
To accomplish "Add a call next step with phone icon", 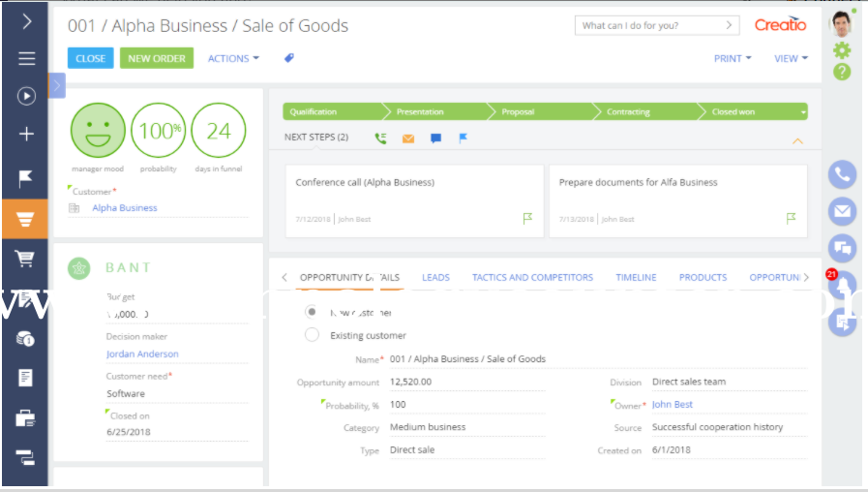I will pos(381,138).
